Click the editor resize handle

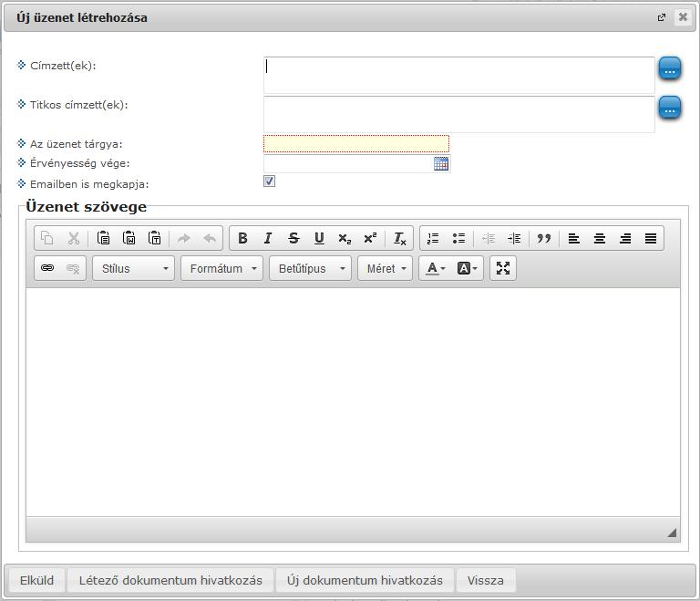coord(672,533)
